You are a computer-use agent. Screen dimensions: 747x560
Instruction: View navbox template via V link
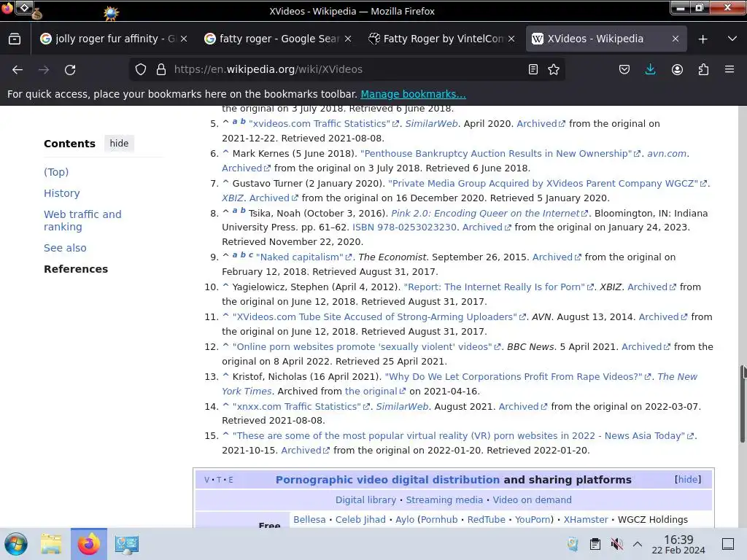[x=206, y=480]
